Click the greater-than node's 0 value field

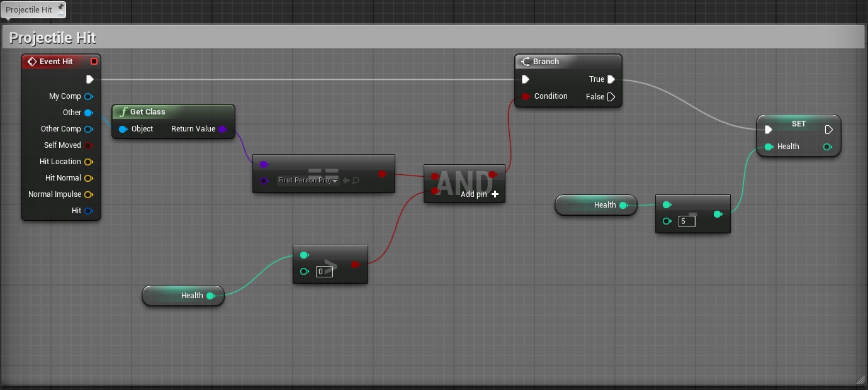coord(324,272)
